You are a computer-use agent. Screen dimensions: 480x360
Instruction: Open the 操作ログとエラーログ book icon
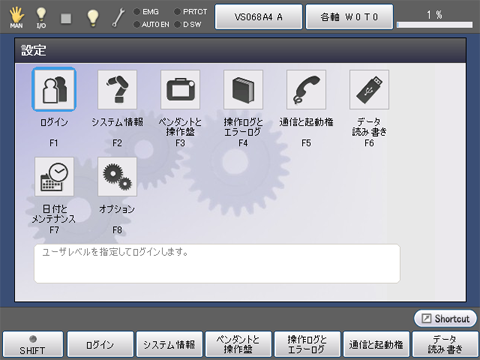(243, 89)
